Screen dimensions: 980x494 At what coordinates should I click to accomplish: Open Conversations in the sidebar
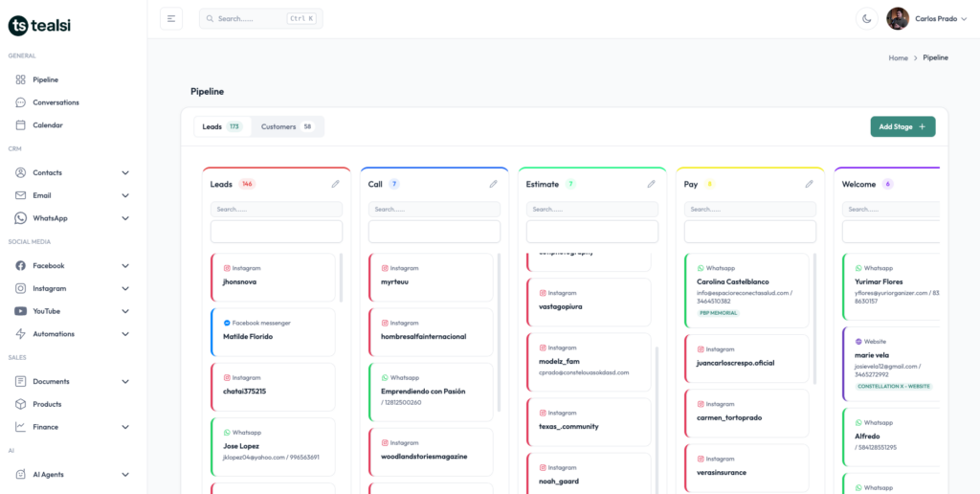pos(56,102)
